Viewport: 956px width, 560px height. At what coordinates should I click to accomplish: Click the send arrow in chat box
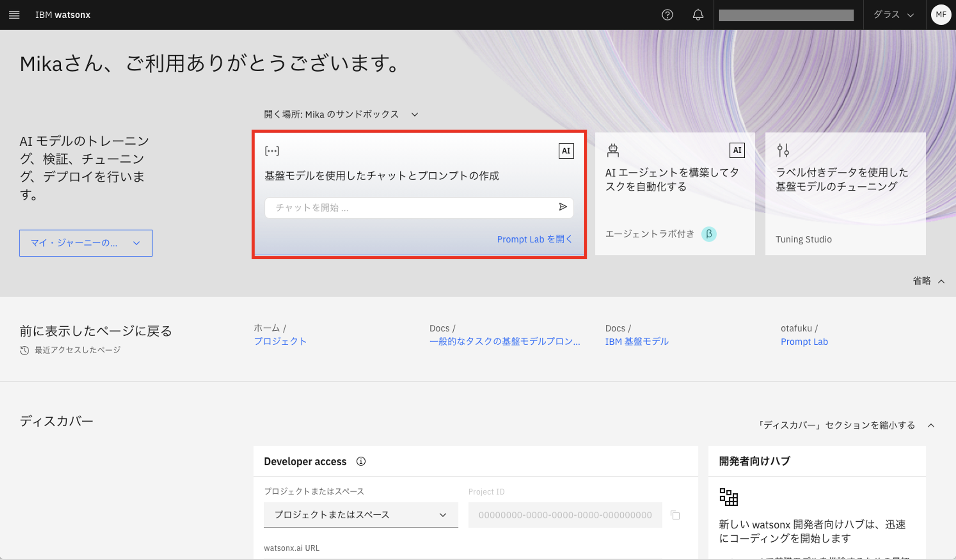(x=563, y=207)
